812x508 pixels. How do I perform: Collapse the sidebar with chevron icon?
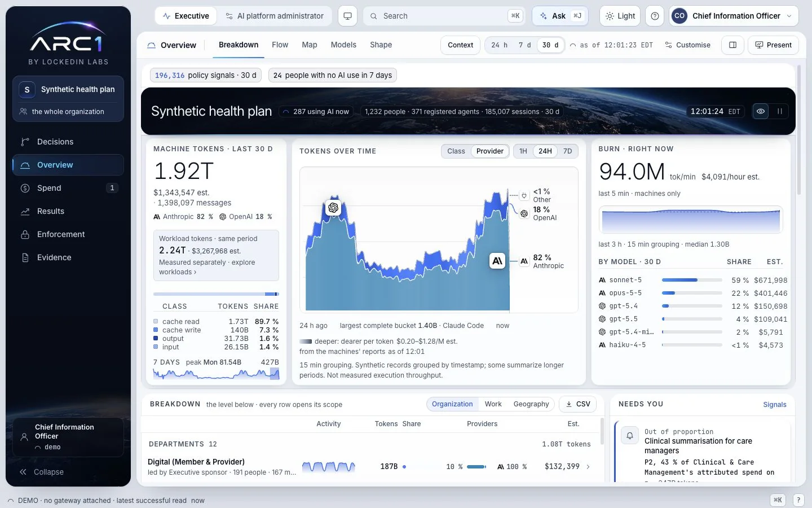pos(23,472)
